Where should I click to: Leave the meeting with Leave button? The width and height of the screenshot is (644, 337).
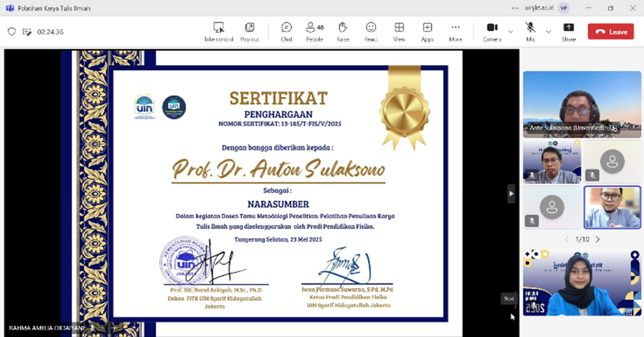pyautogui.click(x=611, y=32)
